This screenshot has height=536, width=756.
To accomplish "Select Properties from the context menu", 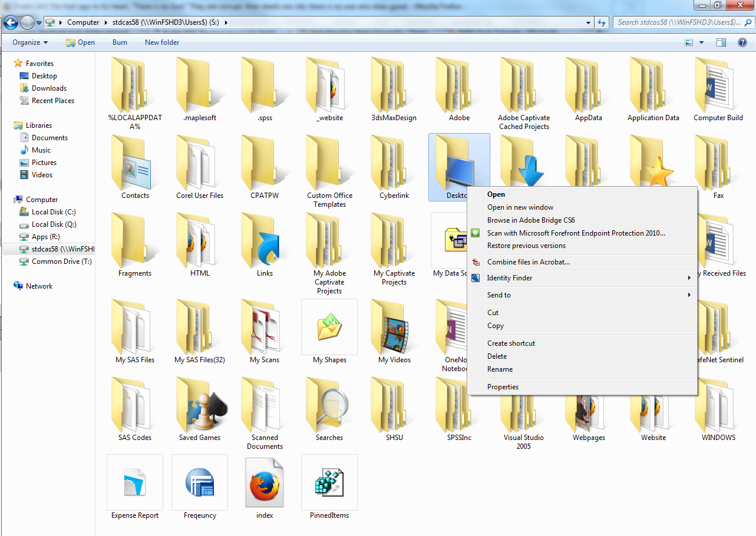I will coord(503,386).
